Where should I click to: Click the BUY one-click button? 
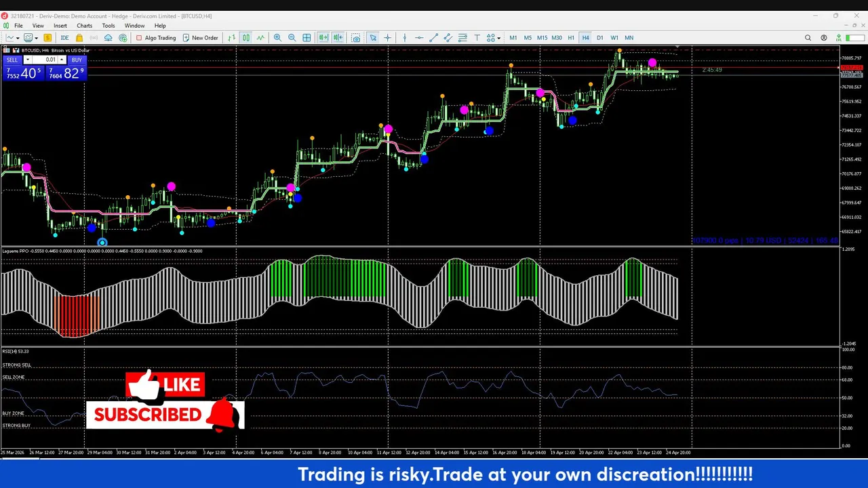77,60
